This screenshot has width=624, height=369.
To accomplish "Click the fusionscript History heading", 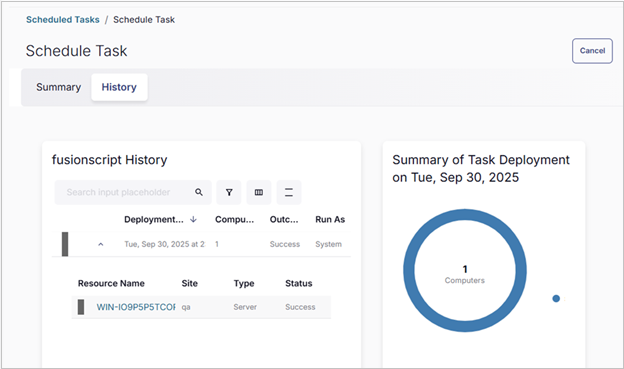I will coord(109,160).
